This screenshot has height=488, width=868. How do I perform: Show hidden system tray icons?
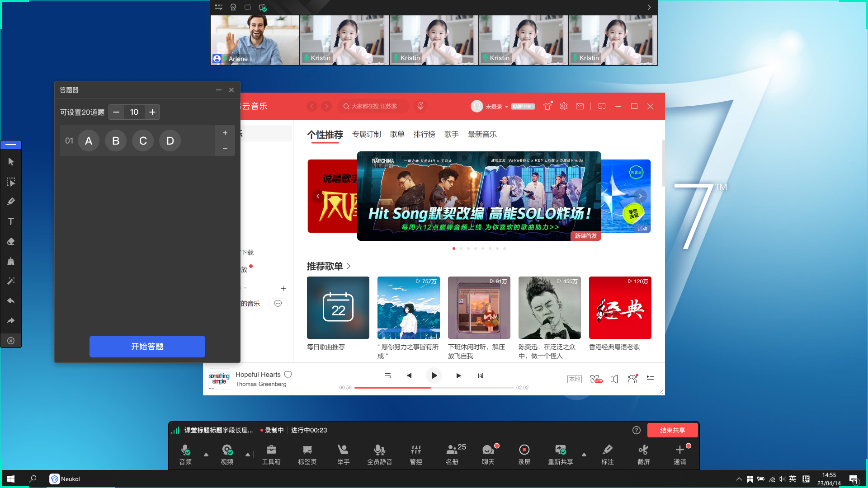click(x=739, y=479)
